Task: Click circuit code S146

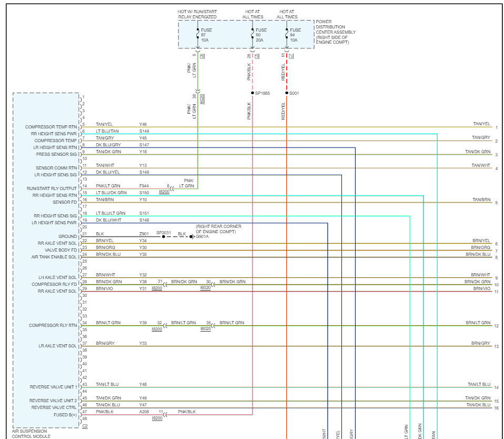Action: (144, 220)
